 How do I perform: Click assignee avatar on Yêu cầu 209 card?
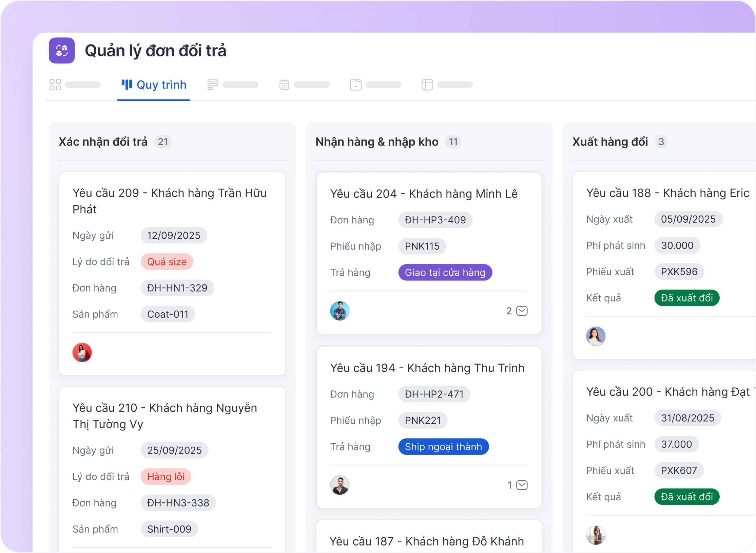[82, 352]
